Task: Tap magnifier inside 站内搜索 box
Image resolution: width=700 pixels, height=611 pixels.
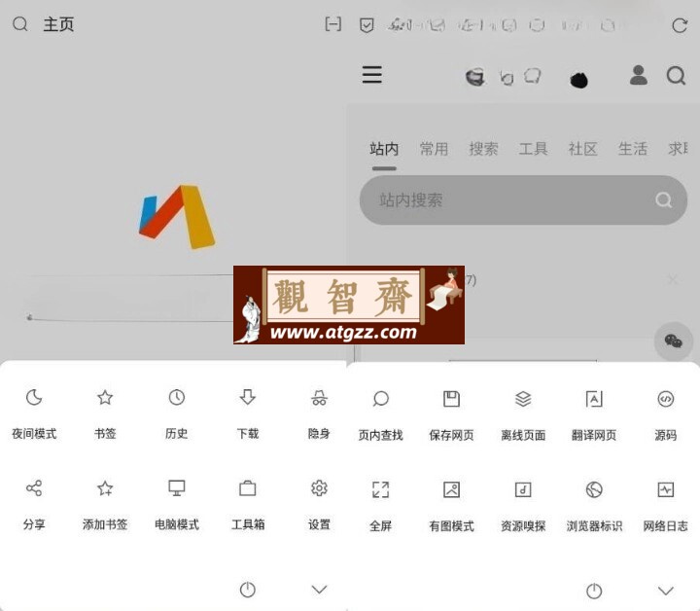Action: click(663, 200)
